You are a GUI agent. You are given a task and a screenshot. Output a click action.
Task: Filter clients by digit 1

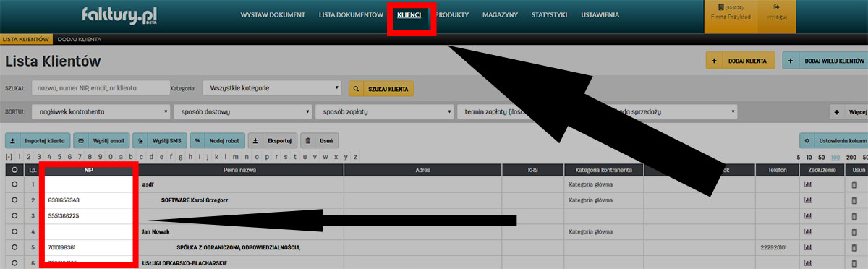[x=19, y=156]
